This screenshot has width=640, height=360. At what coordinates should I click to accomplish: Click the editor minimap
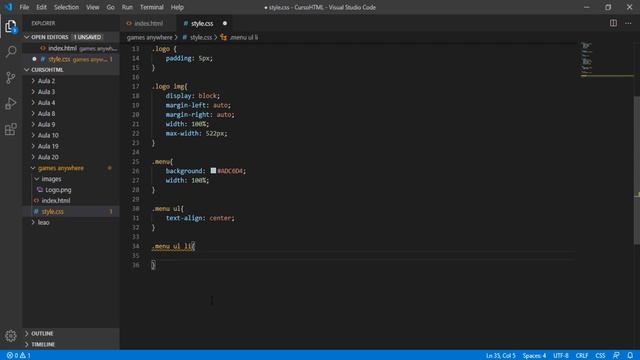(607, 59)
